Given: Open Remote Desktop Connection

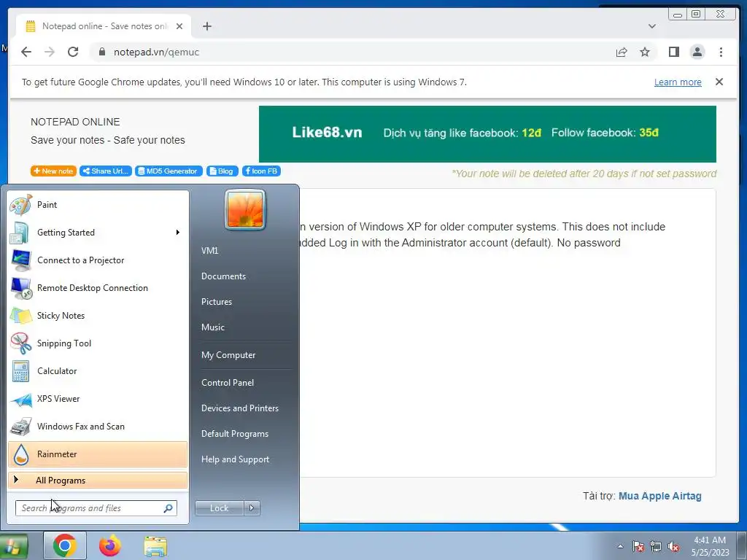Looking at the screenshot, I should click(98, 287).
